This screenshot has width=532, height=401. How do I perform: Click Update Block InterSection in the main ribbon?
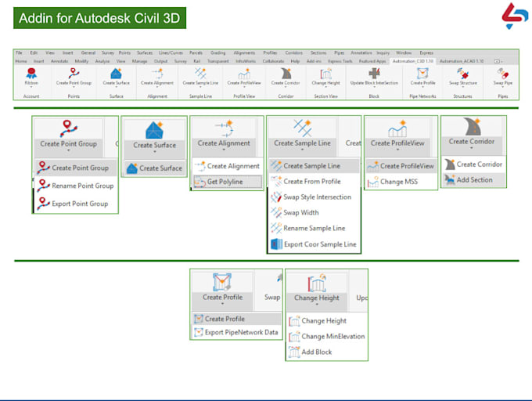coord(374,77)
